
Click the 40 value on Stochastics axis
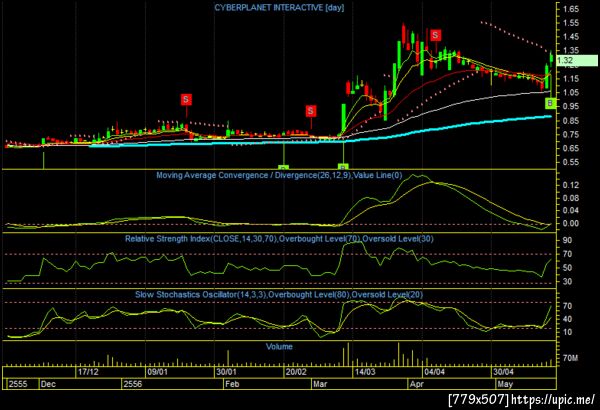point(567,319)
